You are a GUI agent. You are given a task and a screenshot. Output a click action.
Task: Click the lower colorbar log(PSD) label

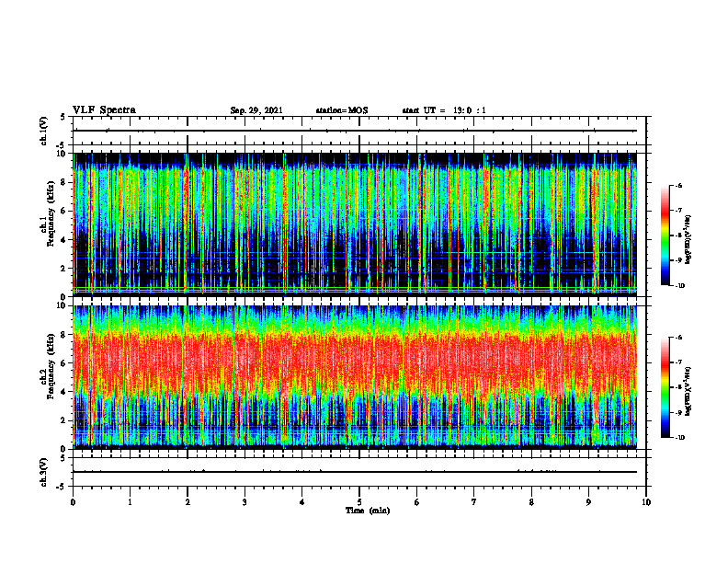point(688,392)
